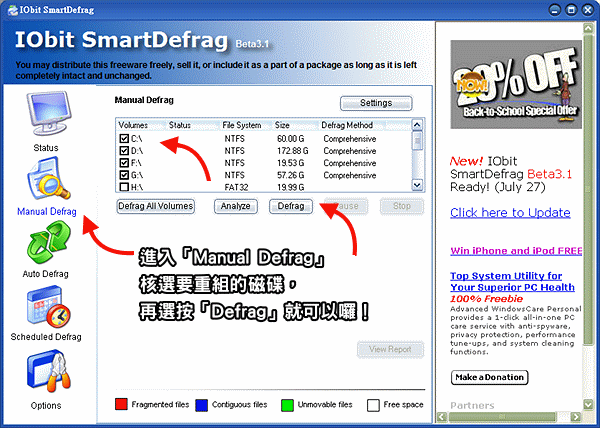Click the Auto Defrag sidebar label
600x428 pixels.
tap(46, 274)
